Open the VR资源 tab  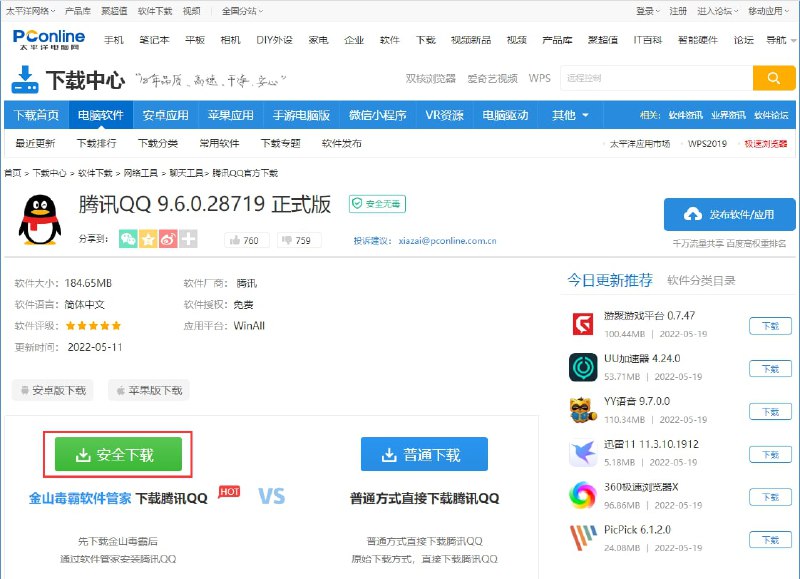(x=444, y=115)
